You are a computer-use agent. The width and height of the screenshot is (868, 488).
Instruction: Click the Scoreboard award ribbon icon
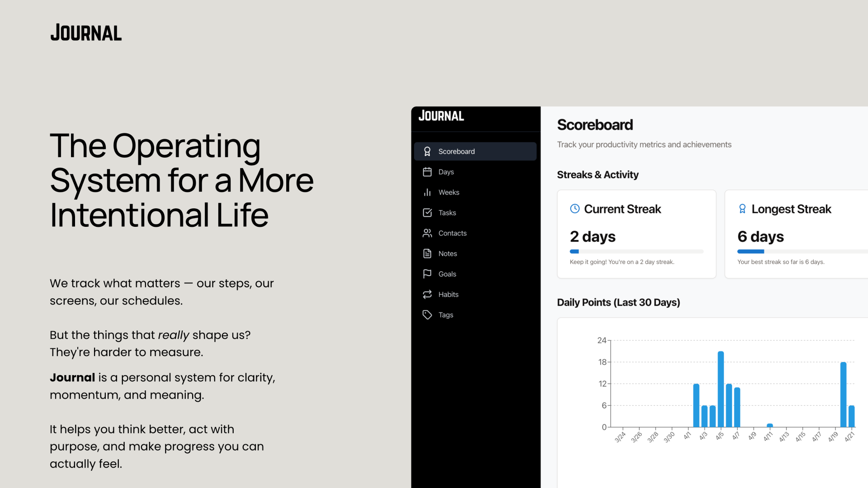tap(427, 151)
